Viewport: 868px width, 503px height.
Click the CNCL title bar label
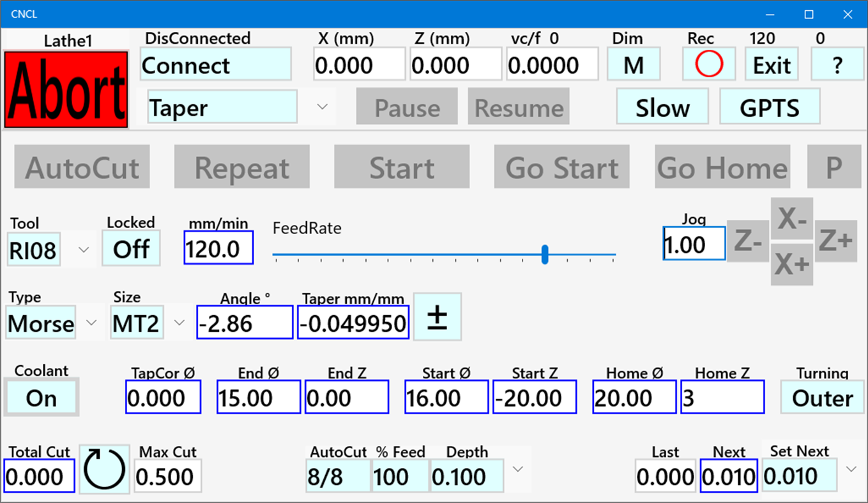[24, 13]
